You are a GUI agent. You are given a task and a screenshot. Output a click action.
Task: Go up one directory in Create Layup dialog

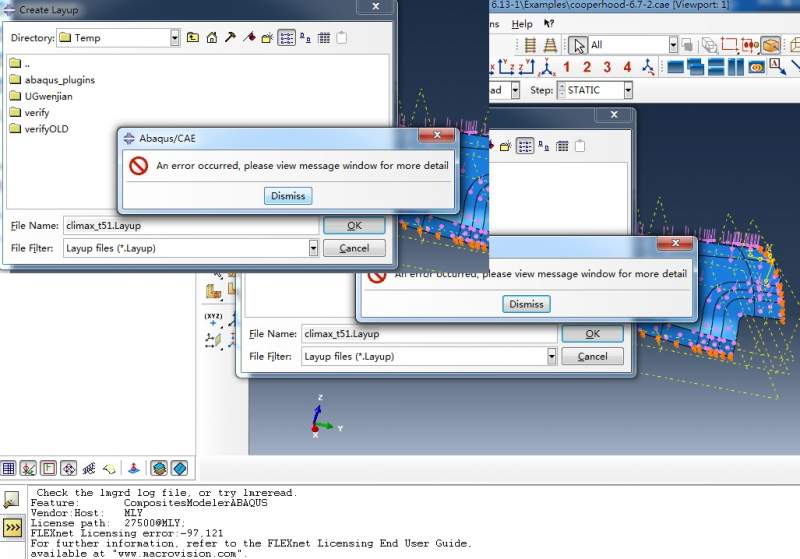click(x=192, y=38)
